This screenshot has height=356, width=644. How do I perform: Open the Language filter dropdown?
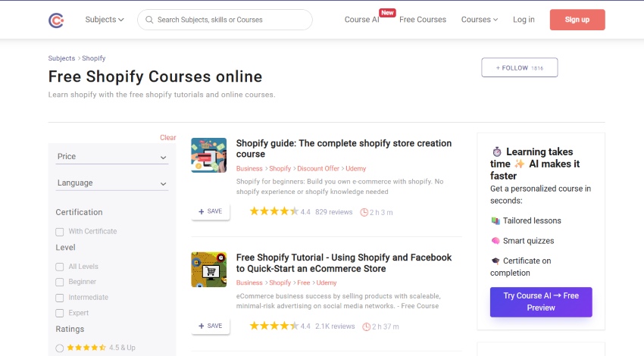(112, 183)
